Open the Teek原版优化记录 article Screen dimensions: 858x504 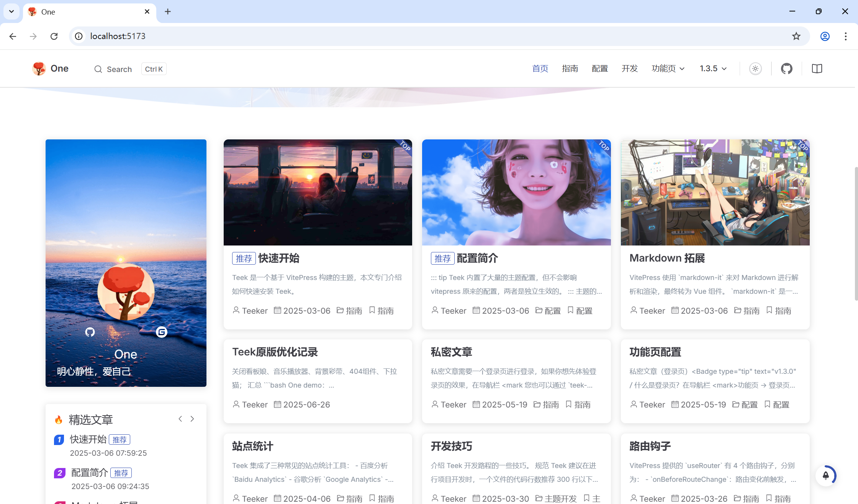(x=275, y=352)
